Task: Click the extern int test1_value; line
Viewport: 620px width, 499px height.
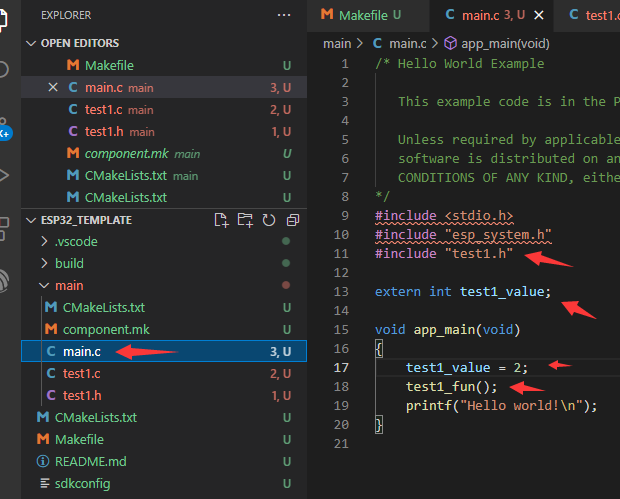Action: [x=463, y=292]
